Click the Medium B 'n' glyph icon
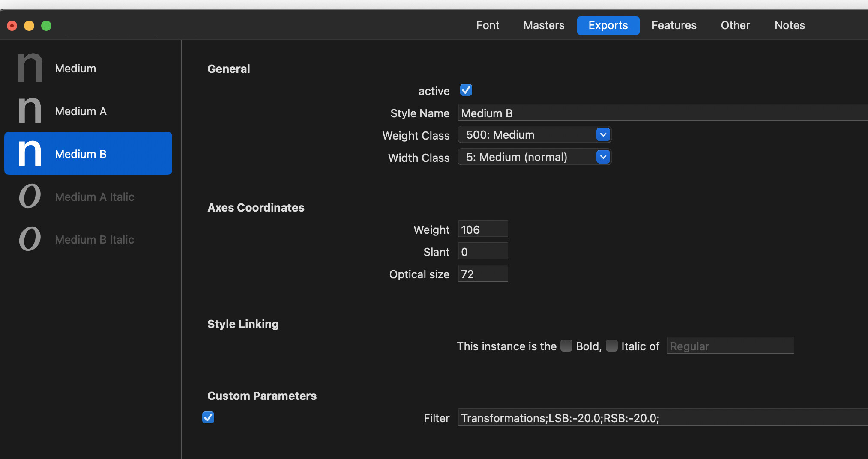The image size is (868, 459). coord(30,153)
